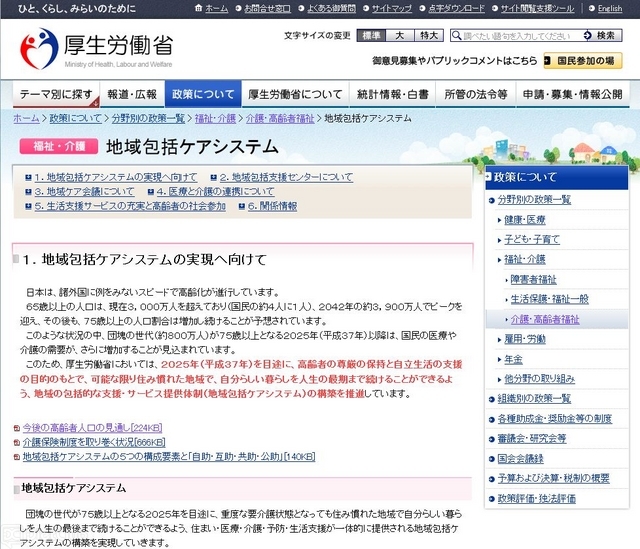Click ホーム in the breadcrumb
The width and height of the screenshot is (640, 549).
point(27,118)
